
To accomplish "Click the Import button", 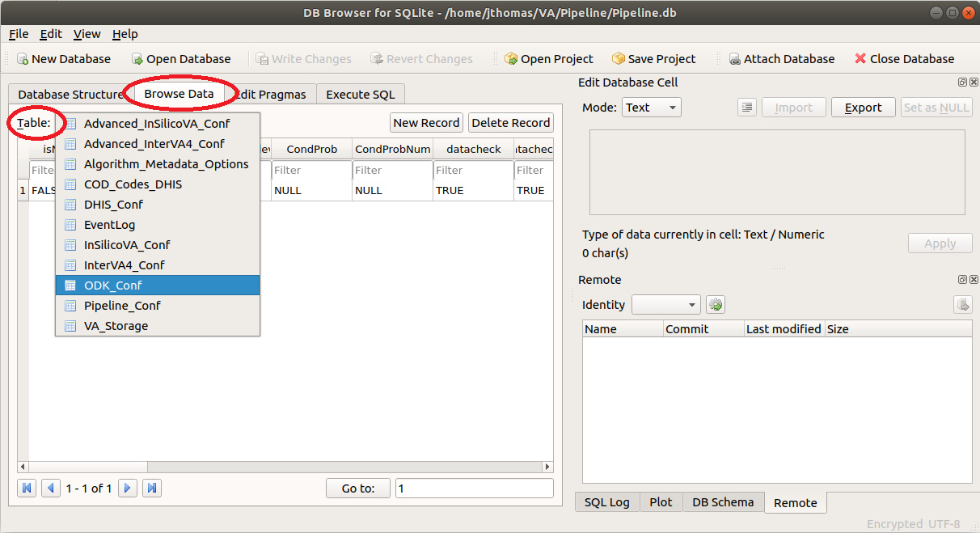I will pyautogui.click(x=793, y=108).
